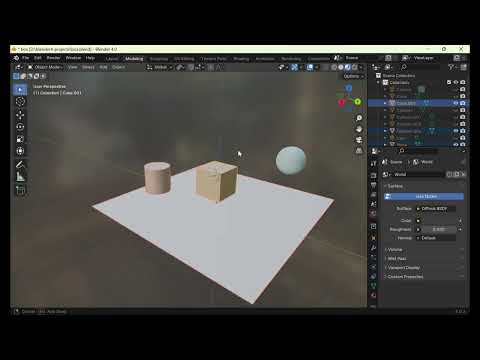Enable material preview viewport shading
The height and width of the screenshot is (360, 480).
(348, 67)
